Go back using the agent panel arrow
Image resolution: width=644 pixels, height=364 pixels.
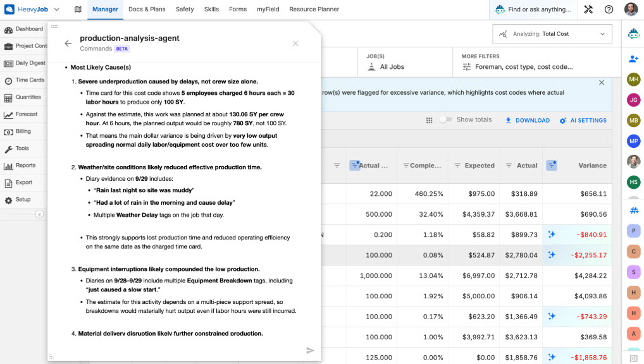[68, 43]
